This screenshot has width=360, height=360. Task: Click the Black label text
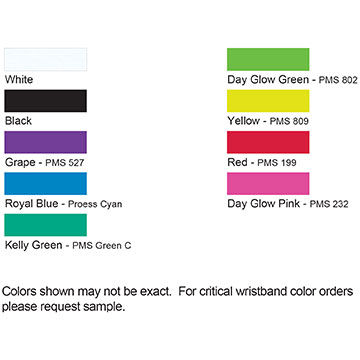(x=18, y=121)
